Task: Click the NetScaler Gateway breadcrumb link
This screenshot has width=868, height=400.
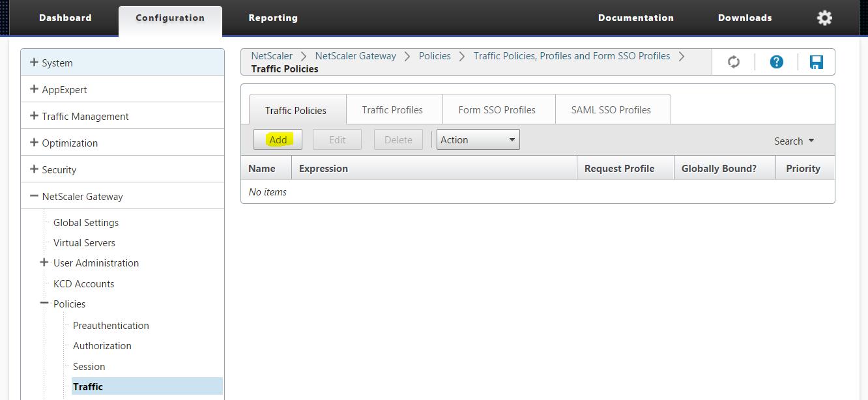Action: 355,56
